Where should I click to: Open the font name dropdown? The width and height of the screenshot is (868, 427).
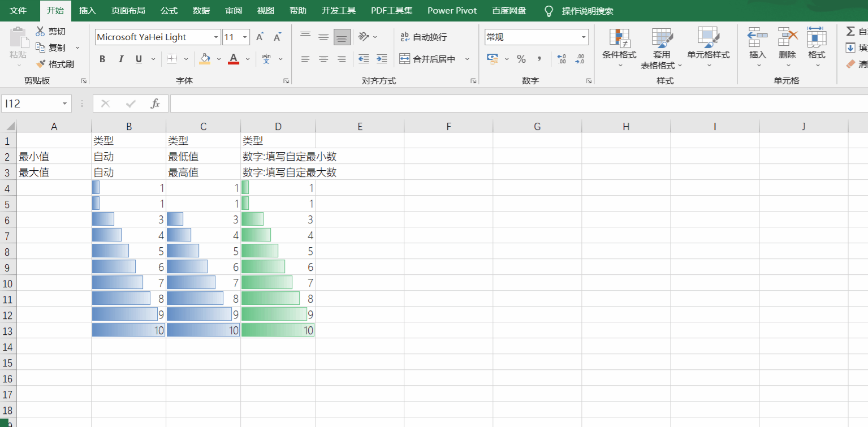click(216, 37)
